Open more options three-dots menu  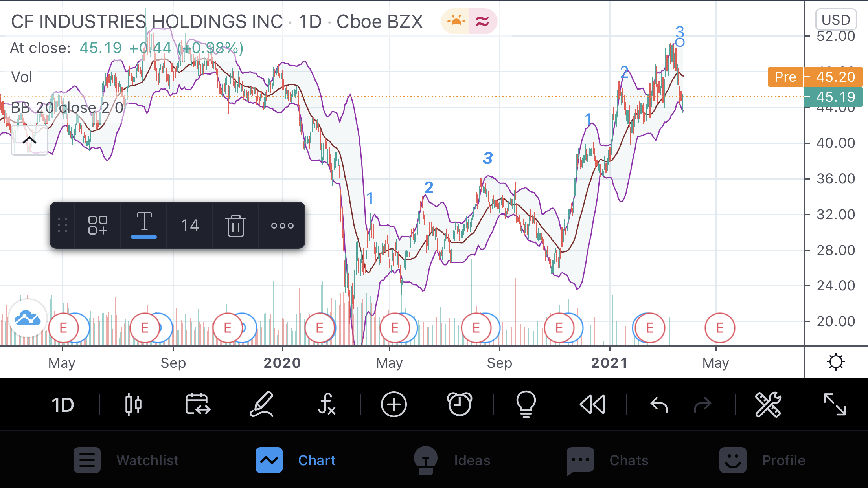(282, 225)
